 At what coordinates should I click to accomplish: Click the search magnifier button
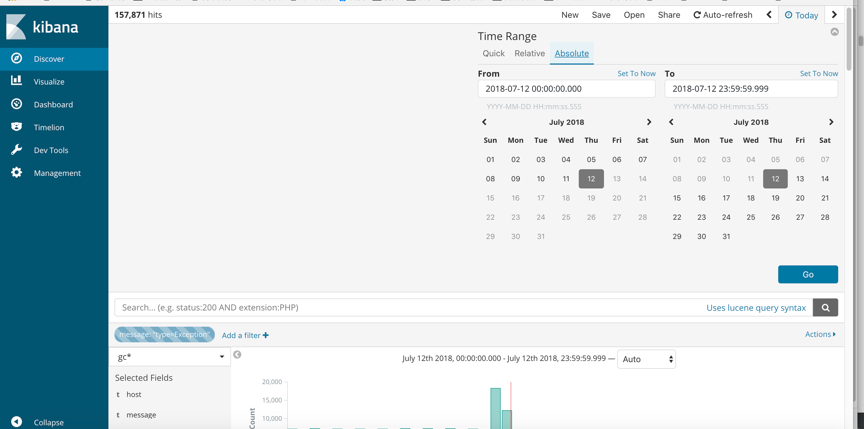(825, 307)
